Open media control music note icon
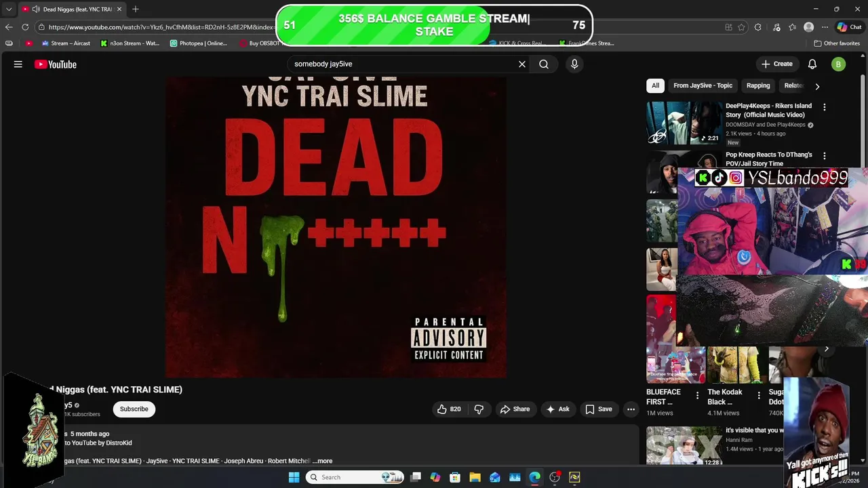The height and width of the screenshot is (488, 868). pyautogui.click(x=776, y=27)
